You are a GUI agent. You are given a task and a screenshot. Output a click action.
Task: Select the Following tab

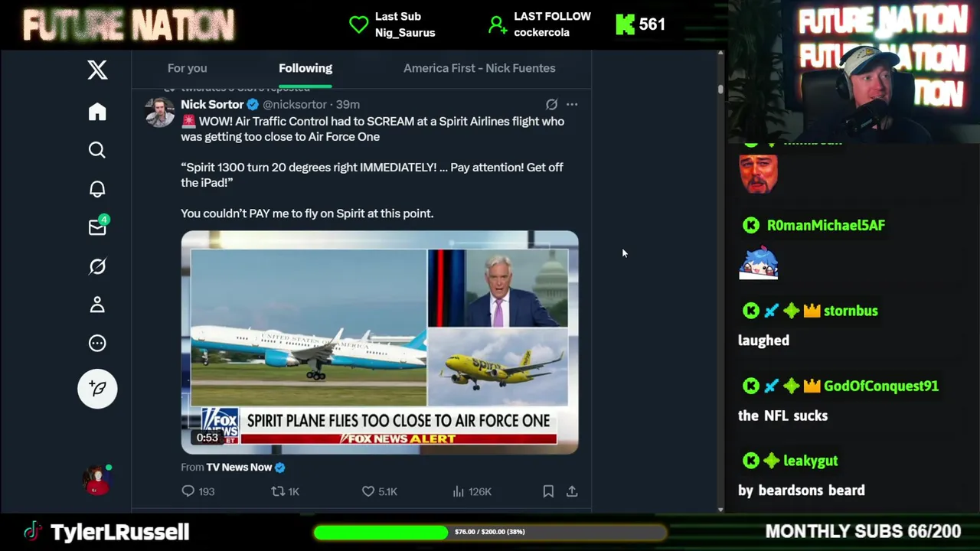coord(305,68)
